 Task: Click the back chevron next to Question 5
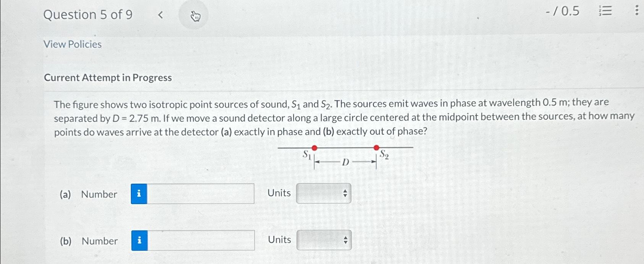(x=160, y=14)
